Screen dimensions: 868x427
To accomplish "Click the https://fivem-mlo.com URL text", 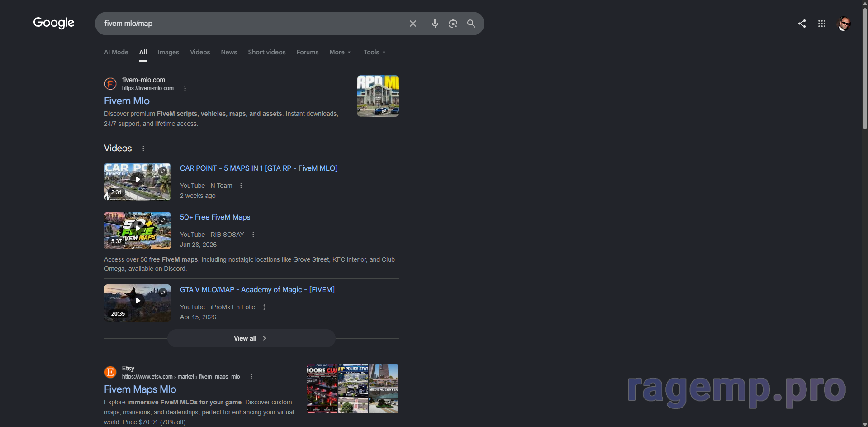I will pyautogui.click(x=147, y=88).
